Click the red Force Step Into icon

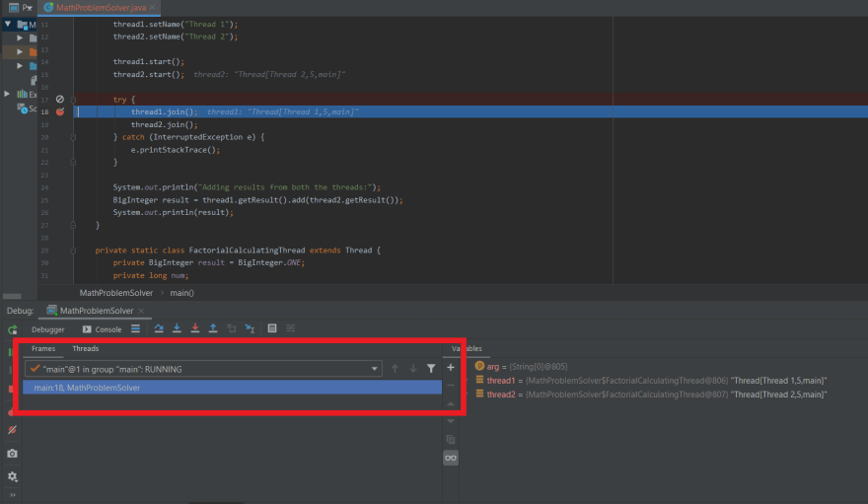(195, 328)
